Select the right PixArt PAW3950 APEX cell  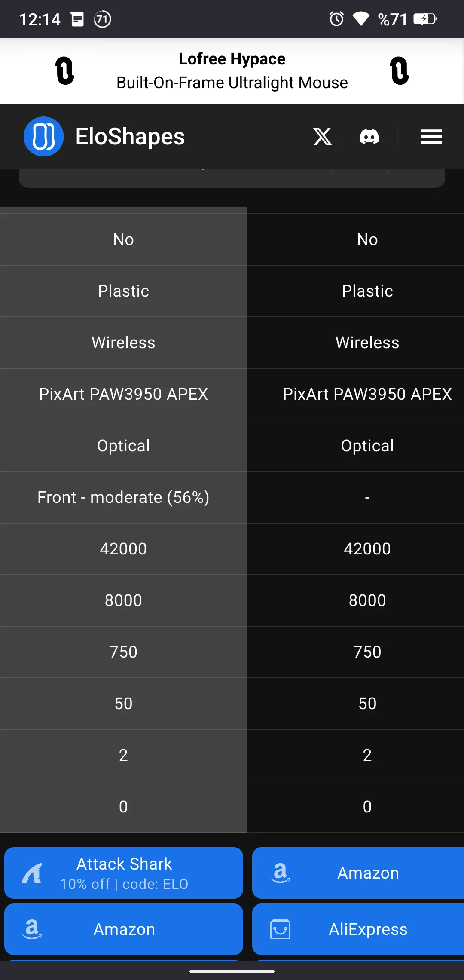[x=367, y=394]
